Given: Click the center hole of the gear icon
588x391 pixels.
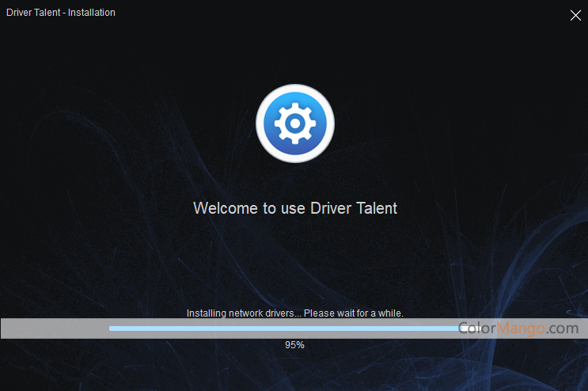Looking at the screenshot, I should [x=294, y=123].
